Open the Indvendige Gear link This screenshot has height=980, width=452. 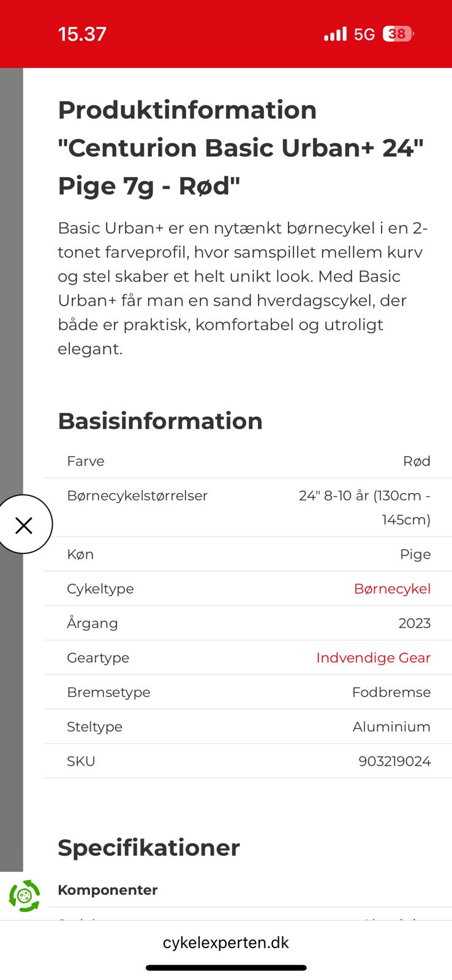point(373,657)
